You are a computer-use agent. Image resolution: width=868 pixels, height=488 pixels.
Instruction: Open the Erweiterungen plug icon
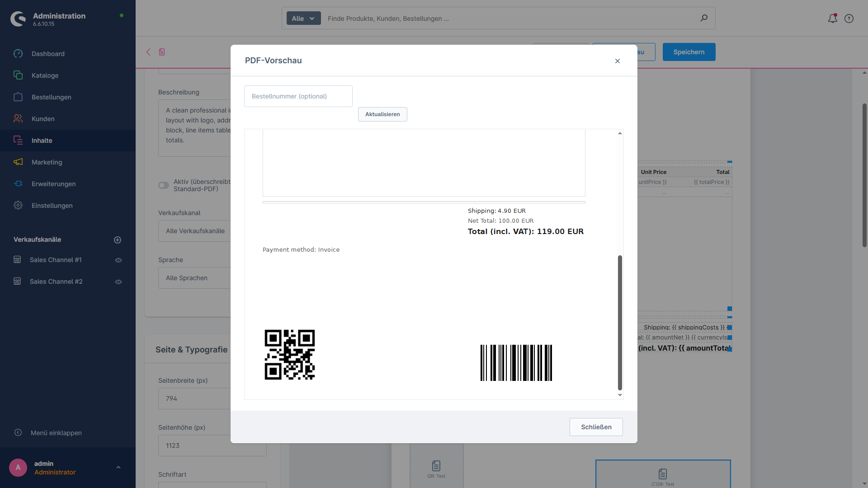coord(18,184)
